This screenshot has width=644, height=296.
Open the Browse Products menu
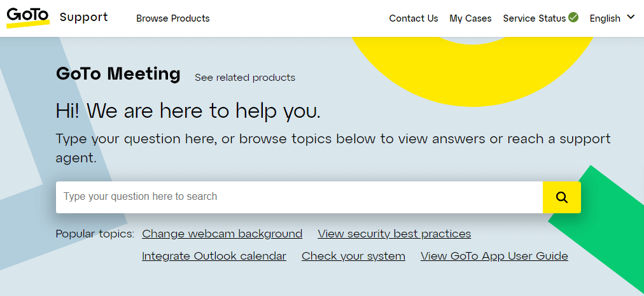[173, 18]
